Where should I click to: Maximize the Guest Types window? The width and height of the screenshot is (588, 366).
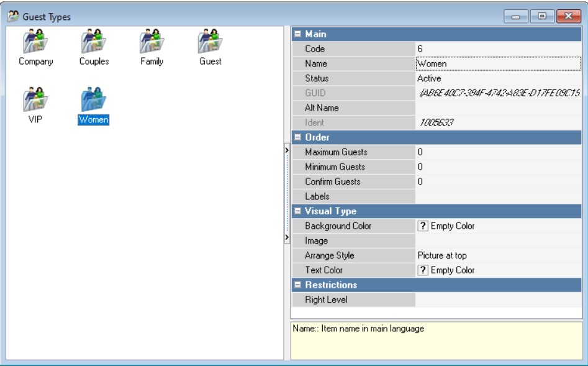pyautogui.click(x=542, y=17)
